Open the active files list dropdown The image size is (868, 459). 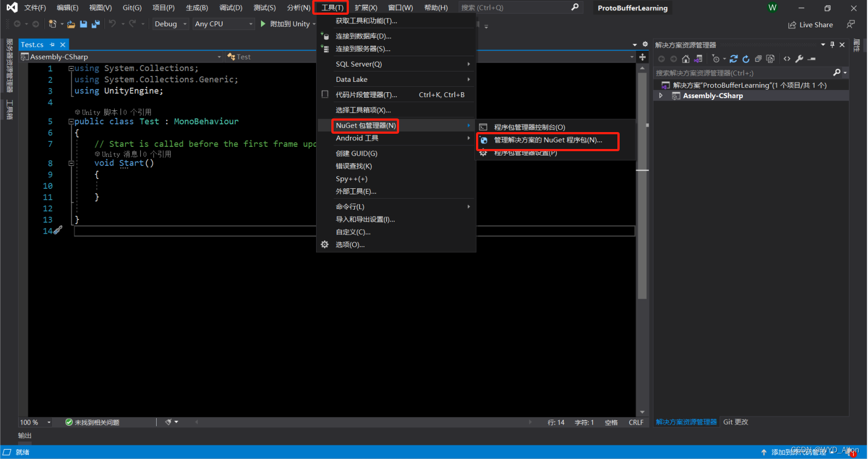pyautogui.click(x=634, y=45)
